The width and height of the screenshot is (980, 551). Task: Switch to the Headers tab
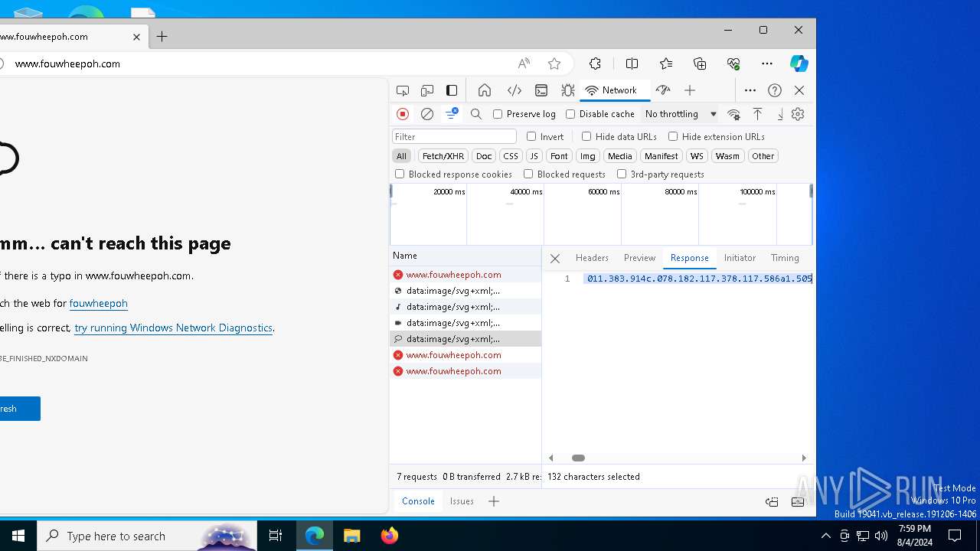592,258
